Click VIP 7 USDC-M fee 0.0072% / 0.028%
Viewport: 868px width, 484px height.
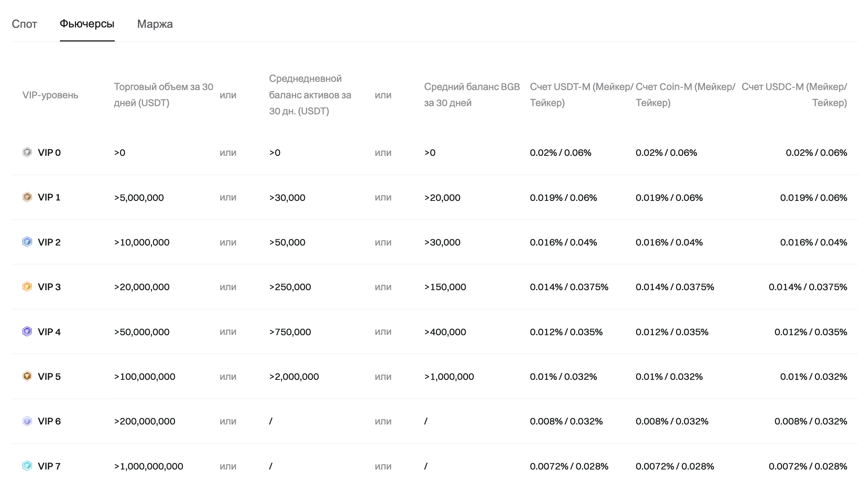pyautogui.click(x=808, y=466)
